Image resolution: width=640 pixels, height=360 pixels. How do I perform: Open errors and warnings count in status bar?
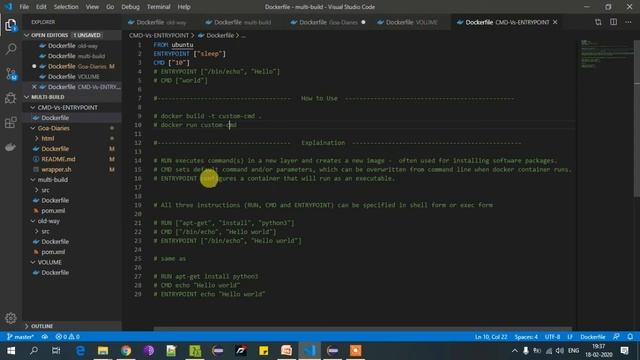(x=67, y=337)
